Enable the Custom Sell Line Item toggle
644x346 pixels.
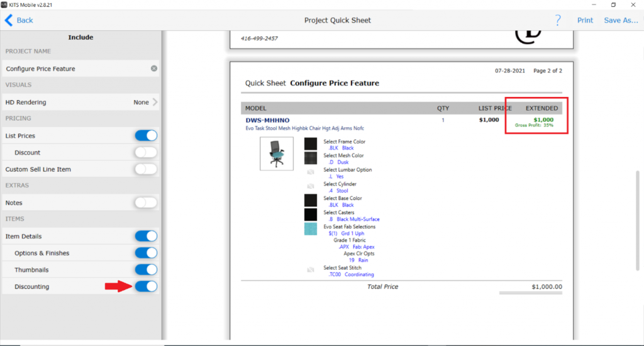(146, 169)
